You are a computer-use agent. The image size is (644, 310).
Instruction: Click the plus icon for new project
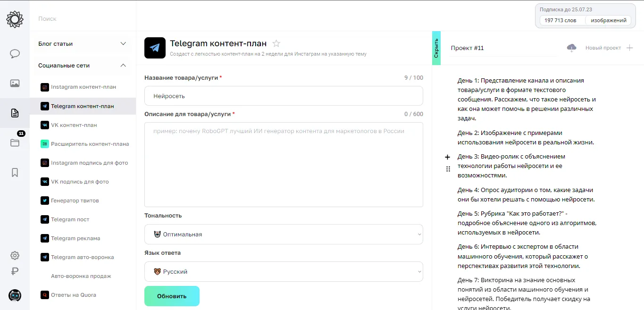click(x=629, y=48)
